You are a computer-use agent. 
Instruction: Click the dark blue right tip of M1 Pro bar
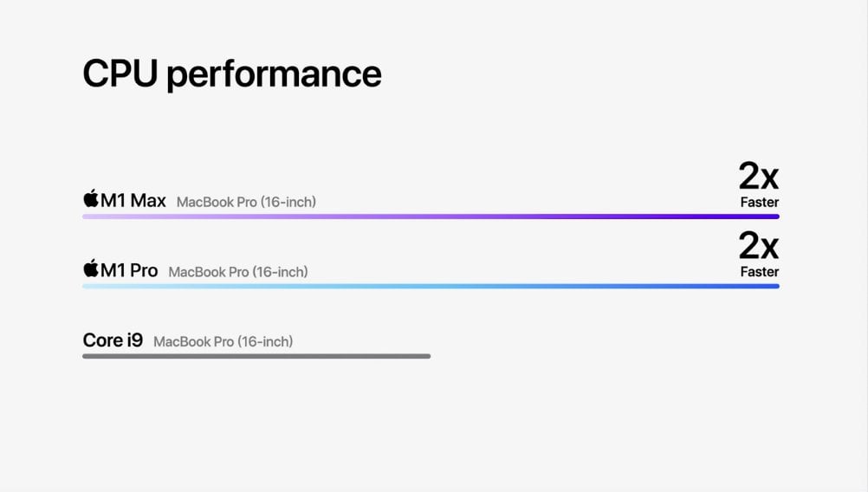coord(775,286)
